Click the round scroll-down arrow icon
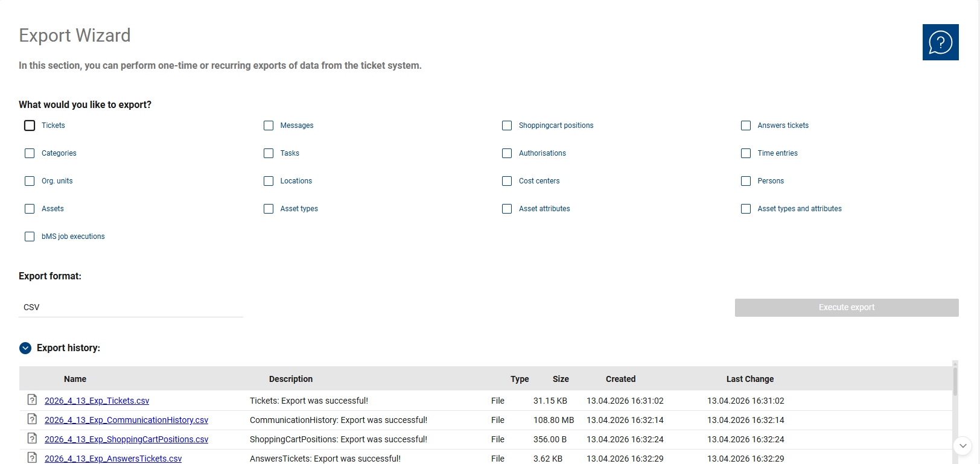The image size is (980, 464). 962,446
